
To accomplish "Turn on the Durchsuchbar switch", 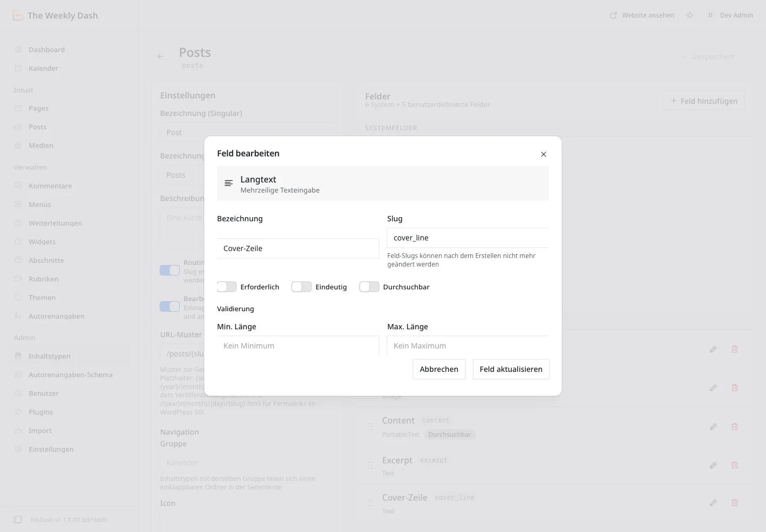I will pos(369,287).
